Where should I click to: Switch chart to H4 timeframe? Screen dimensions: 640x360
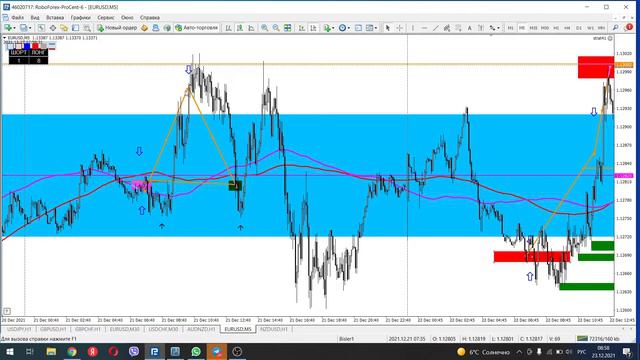click(x=567, y=28)
